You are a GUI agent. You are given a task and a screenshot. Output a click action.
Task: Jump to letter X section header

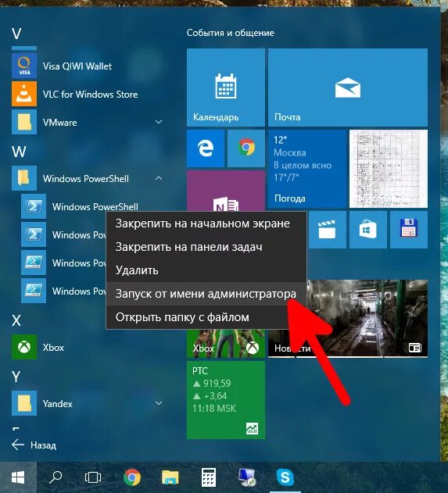point(16,320)
